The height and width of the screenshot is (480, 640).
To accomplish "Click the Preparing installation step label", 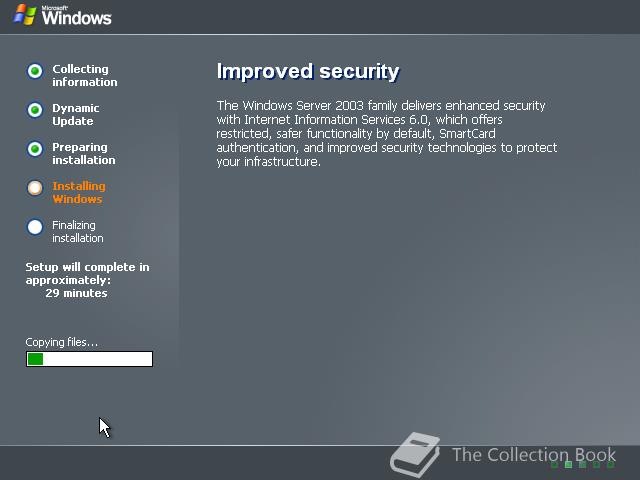I will click(x=84, y=153).
